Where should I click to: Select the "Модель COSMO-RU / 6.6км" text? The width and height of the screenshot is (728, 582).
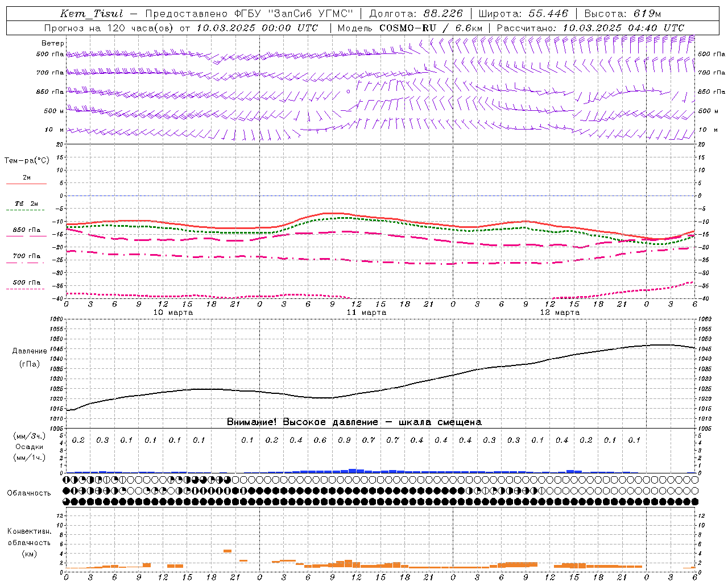pyautogui.click(x=410, y=28)
